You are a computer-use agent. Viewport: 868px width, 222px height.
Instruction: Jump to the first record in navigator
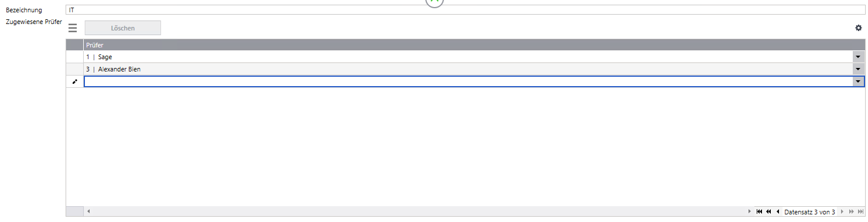click(x=759, y=211)
